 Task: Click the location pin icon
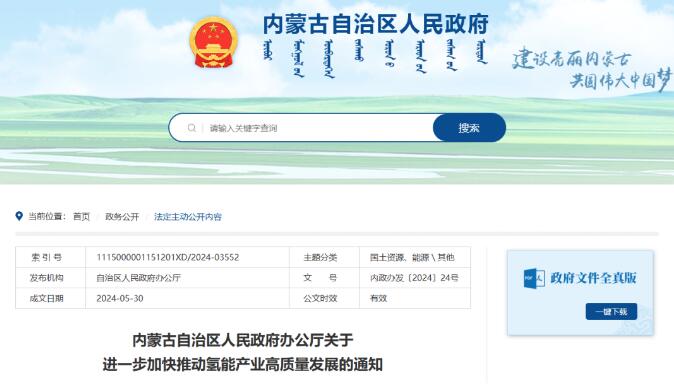click(x=19, y=216)
